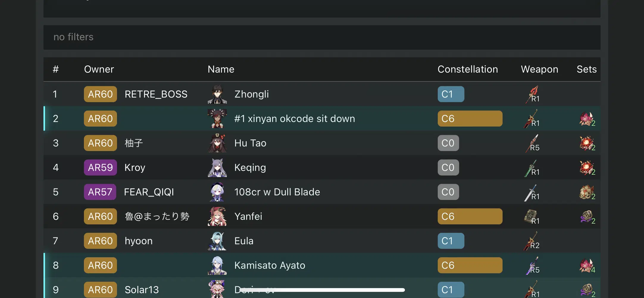Click the Sets column header
Viewport: 644px width, 298px height.
coord(586,69)
